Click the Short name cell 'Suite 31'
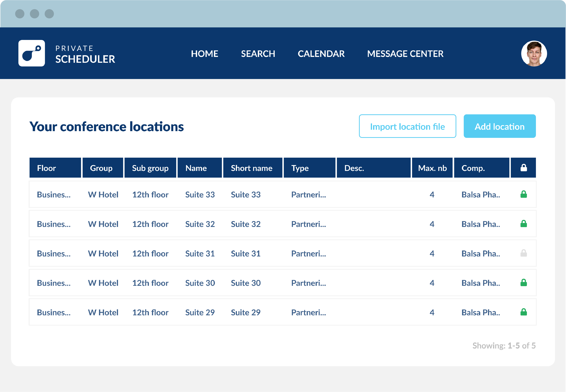 point(246,253)
